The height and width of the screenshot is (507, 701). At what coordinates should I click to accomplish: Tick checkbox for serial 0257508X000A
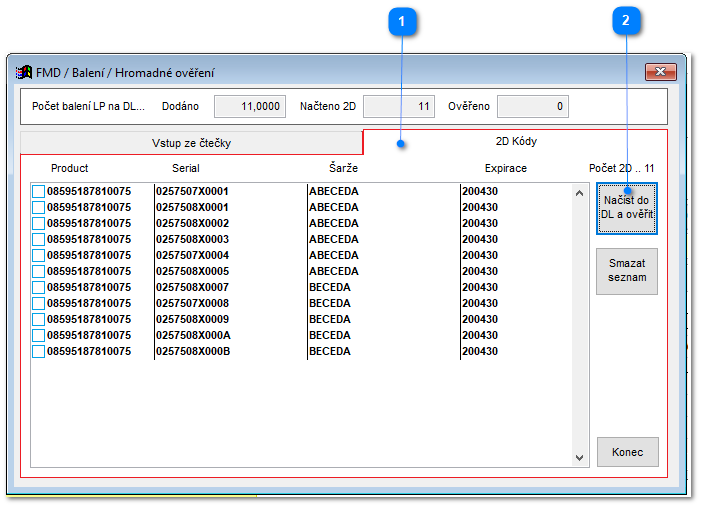pyautogui.click(x=38, y=335)
